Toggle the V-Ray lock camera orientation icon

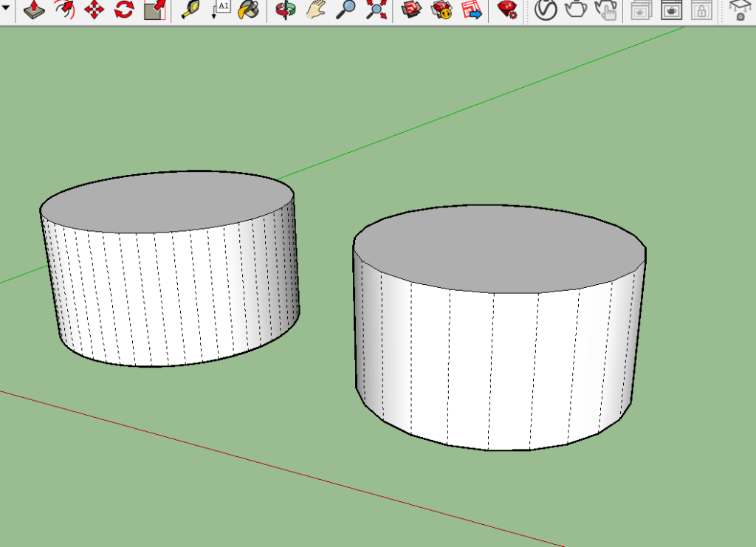click(701, 10)
